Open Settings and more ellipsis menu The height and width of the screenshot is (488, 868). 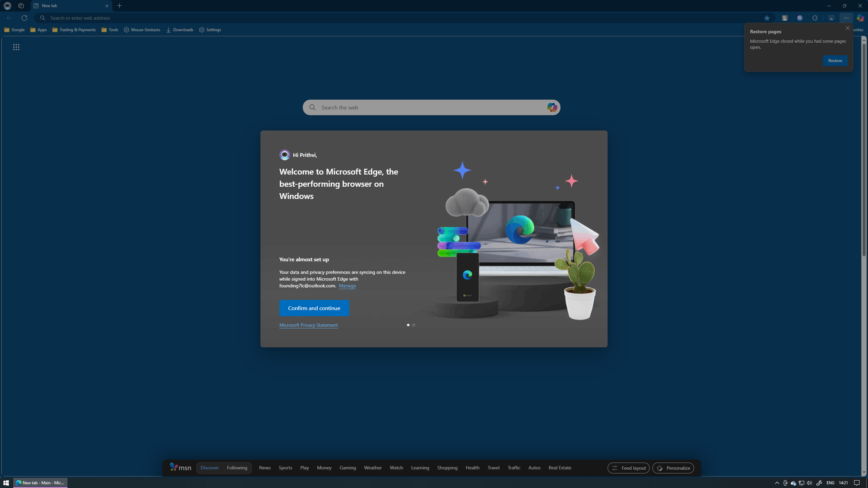coord(846,18)
